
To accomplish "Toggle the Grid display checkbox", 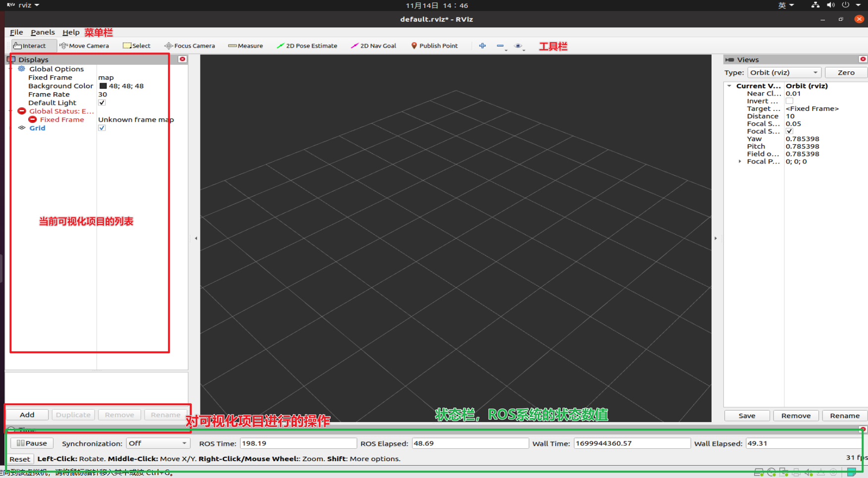I will (x=102, y=128).
